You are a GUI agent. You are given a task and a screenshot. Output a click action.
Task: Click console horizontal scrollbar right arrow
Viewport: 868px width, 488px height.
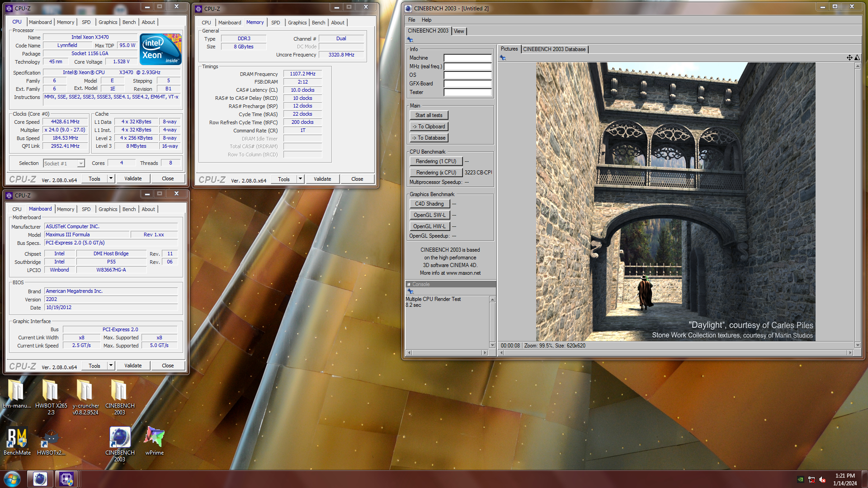(485, 352)
